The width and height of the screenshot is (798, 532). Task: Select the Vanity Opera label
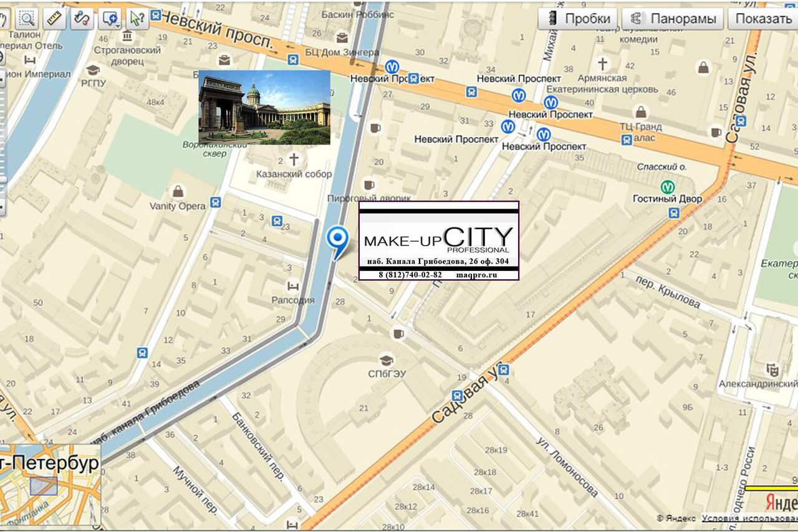178,206
